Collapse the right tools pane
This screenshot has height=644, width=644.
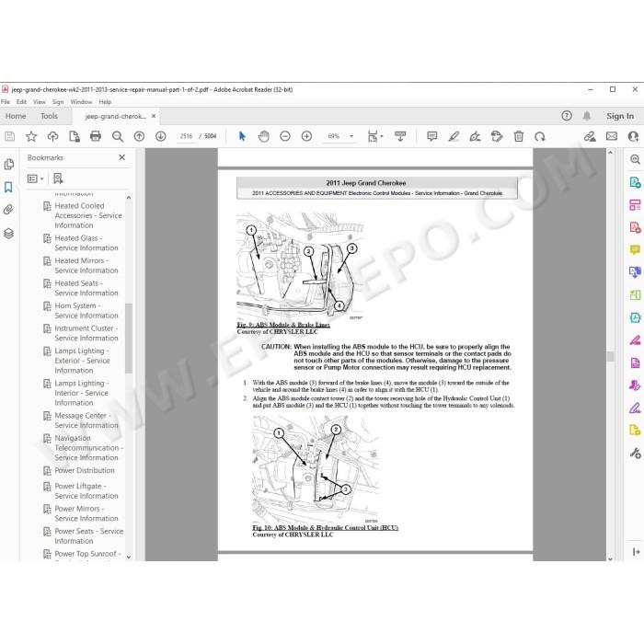(636, 552)
